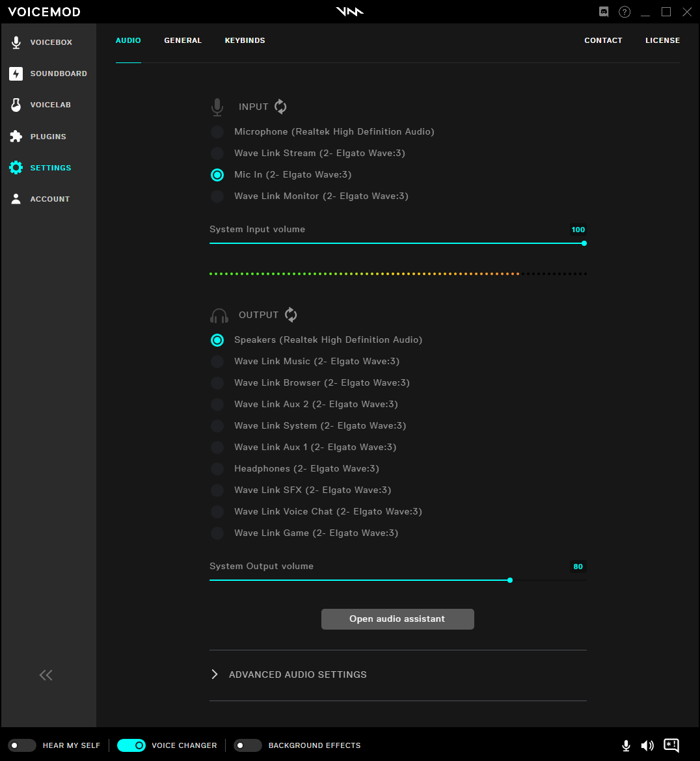Image resolution: width=700 pixels, height=761 pixels.
Task: Mute the speaker icon in bottom bar
Action: tap(647, 745)
